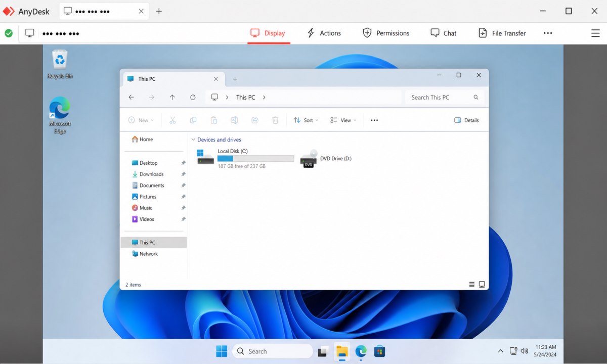This screenshot has width=607, height=364.
Task: Go up one folder level in Explorer
Action: pos(172,97)
